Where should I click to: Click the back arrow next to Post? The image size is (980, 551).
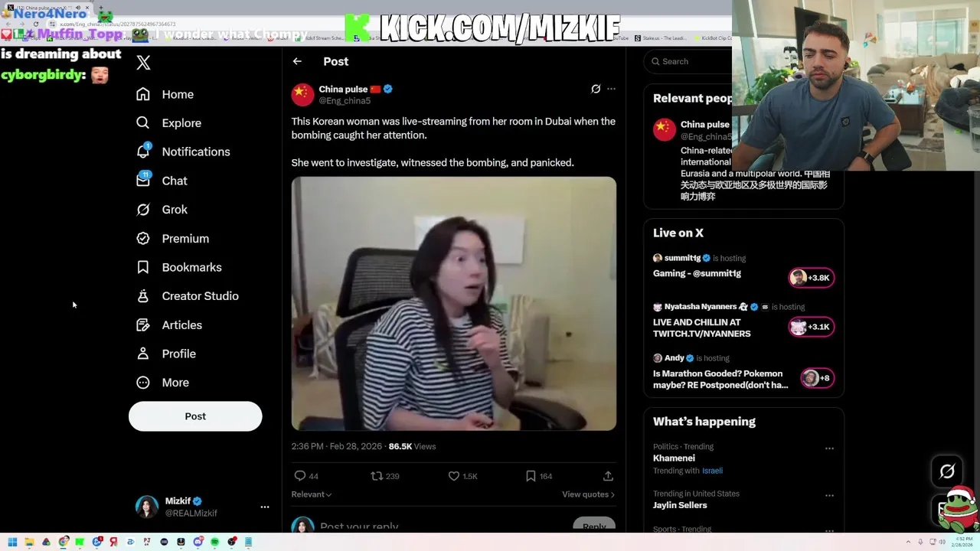297,61
